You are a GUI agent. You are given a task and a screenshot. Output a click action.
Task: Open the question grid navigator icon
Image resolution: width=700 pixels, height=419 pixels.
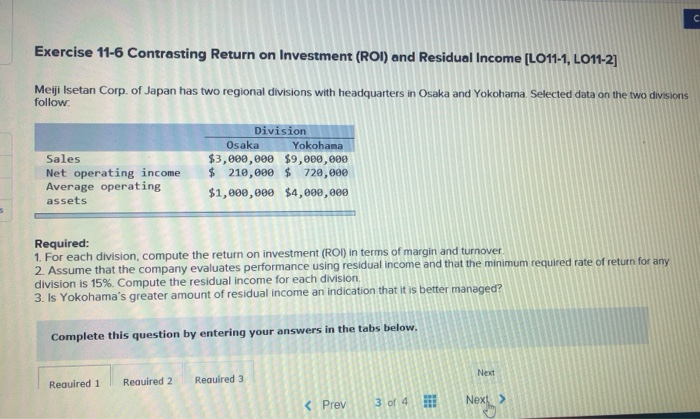429,401
